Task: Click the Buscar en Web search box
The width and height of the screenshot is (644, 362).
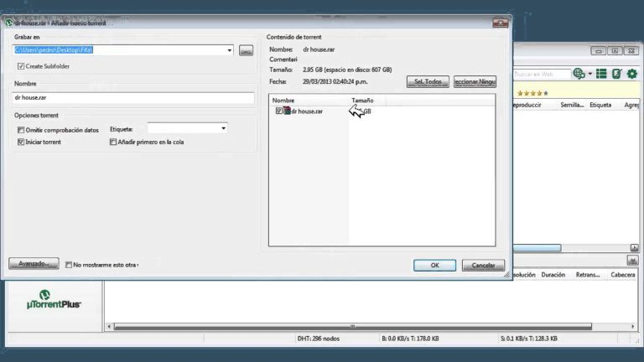Action: pyautogui.click(x=542, y=74)
